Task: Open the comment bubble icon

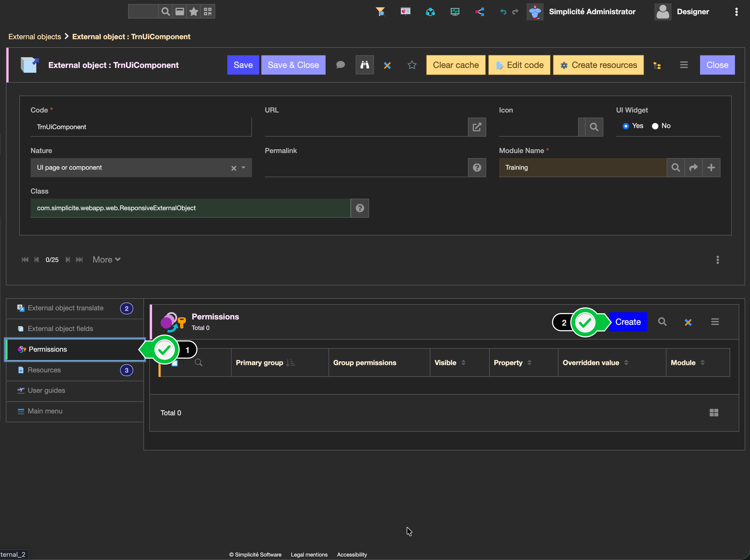Action: tap(340, 65)
